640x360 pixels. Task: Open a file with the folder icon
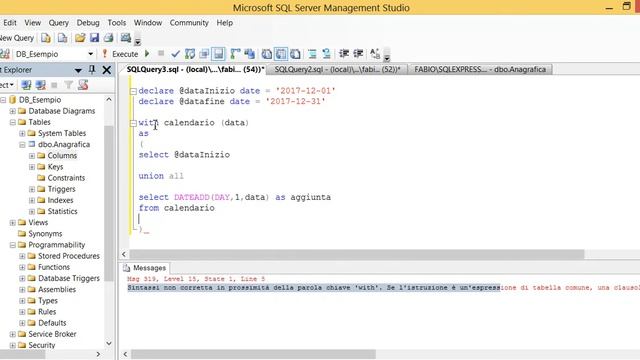point(80,38)
